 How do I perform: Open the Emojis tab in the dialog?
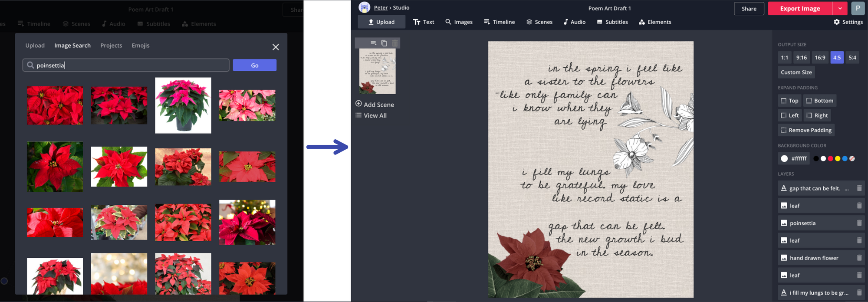click(x=141, y=46)
